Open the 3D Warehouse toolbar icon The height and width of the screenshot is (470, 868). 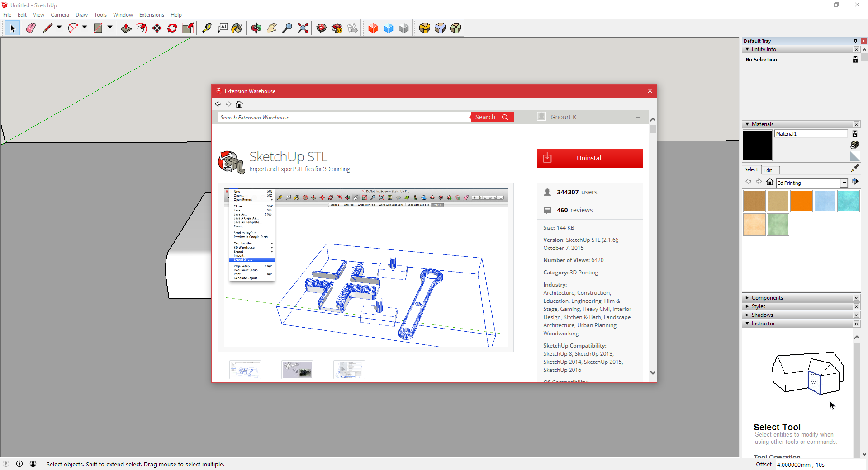tap(322, 28)
